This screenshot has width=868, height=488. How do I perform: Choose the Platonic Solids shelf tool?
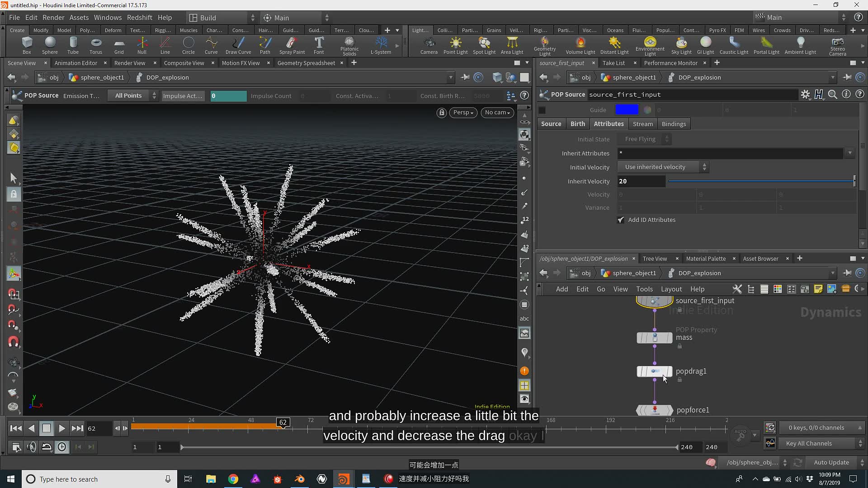coord(349,47)
